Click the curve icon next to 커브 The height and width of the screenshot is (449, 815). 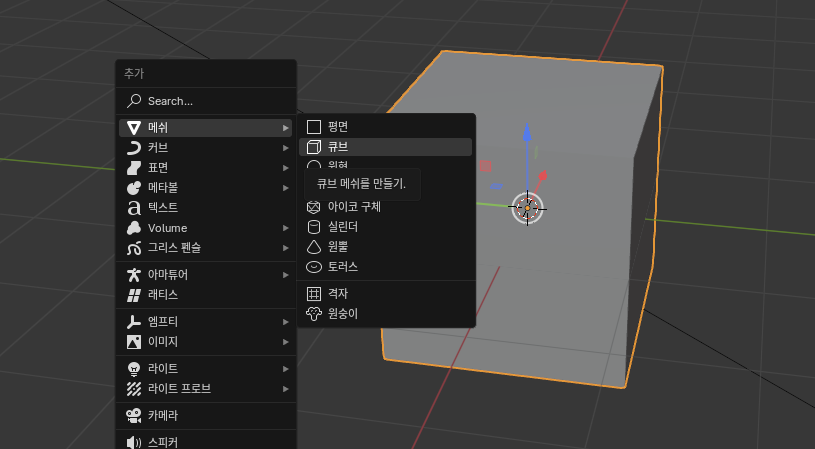point(134,148)
